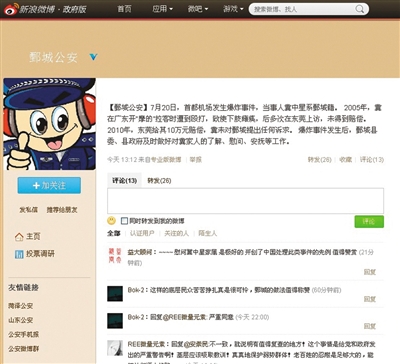Viewport: 400px width, 364px height.
Task: Open 主页 sidebar link
Action: click(x=33, y=237)
